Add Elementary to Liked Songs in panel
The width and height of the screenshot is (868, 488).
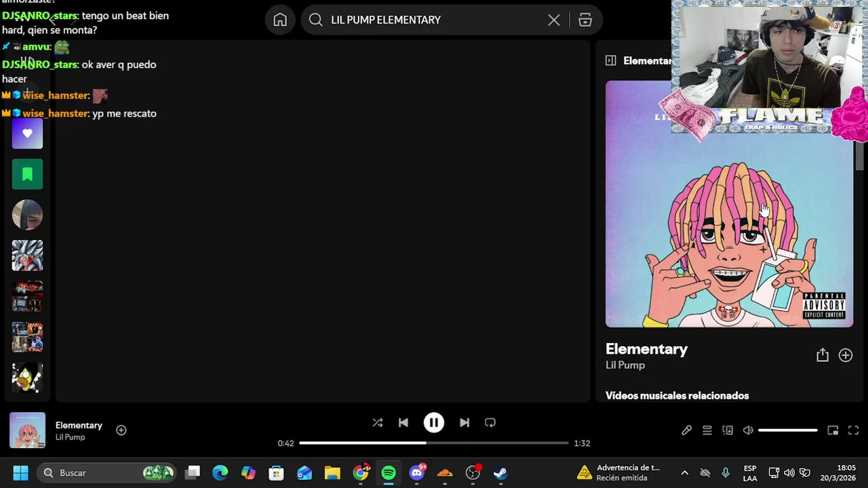point(846,355)
